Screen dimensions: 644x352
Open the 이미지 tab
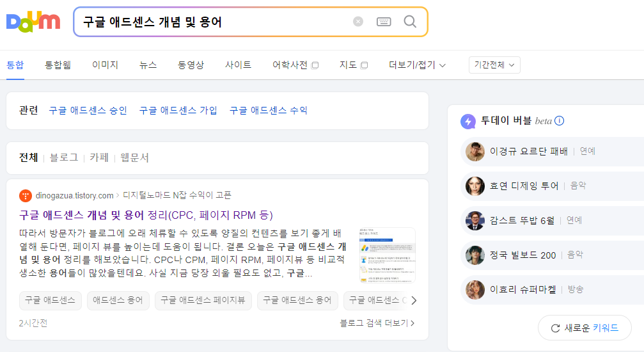click(x=105, y=65)
